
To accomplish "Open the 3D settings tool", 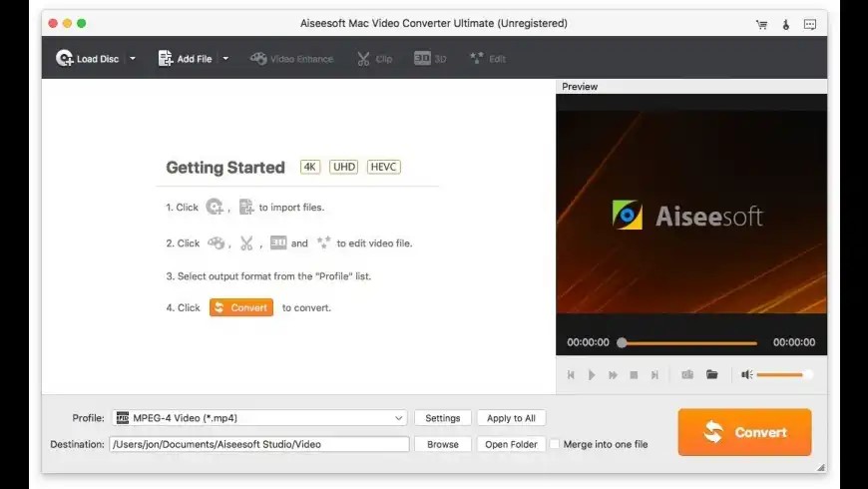I will [430, 58].
